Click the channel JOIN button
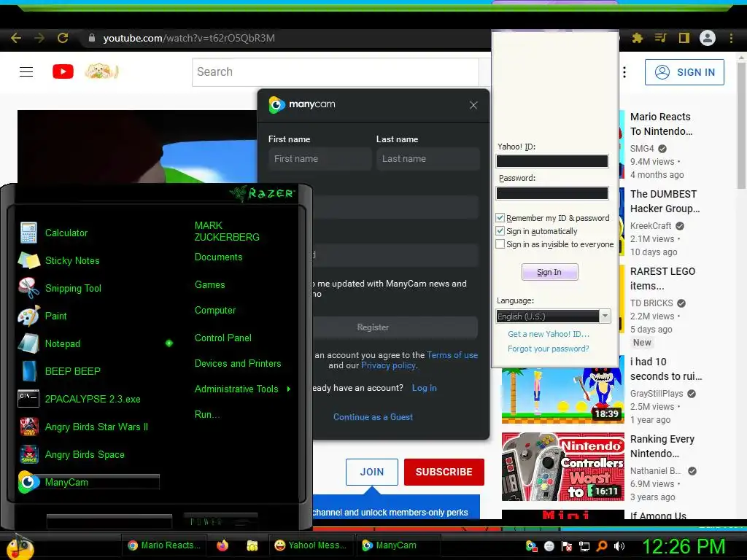 (x=372, y=472)
